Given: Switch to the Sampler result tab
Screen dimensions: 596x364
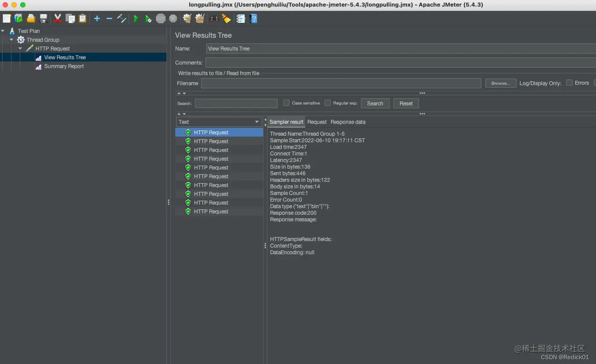Looking at the screenshot, I should pyautogui.click(x=286, y=122).
